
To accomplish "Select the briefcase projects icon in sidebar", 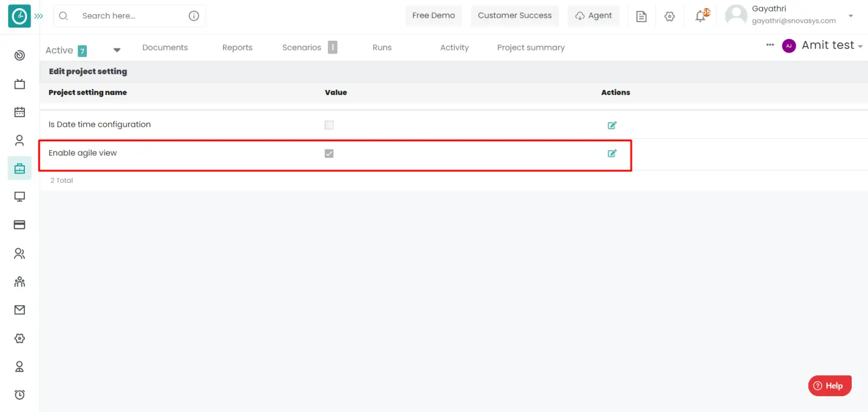I will [x=20, y=169].
